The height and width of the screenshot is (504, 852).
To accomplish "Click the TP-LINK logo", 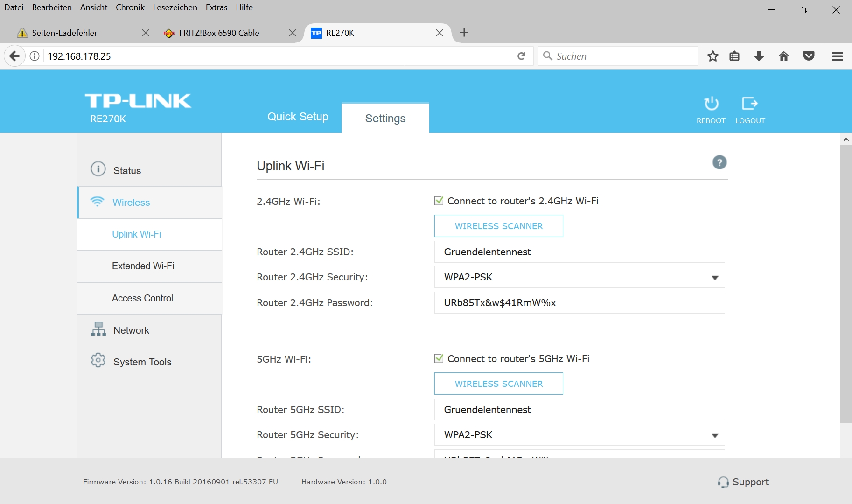I will click(138, 101).
